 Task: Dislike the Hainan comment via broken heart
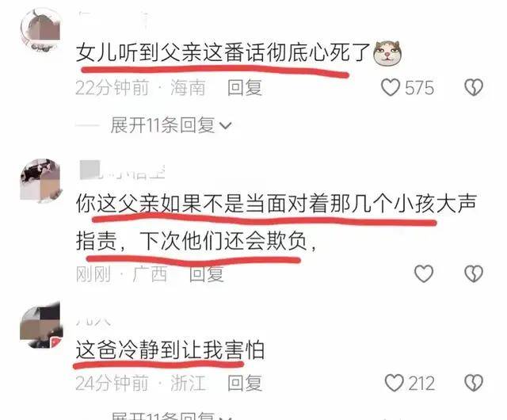click(x=474, y=87)
